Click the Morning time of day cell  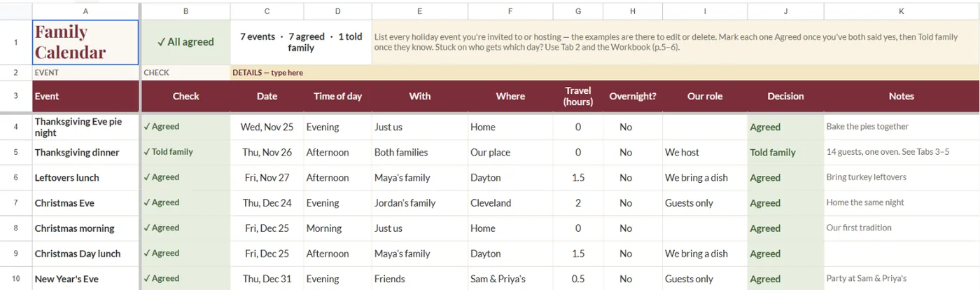click(337, 228)
